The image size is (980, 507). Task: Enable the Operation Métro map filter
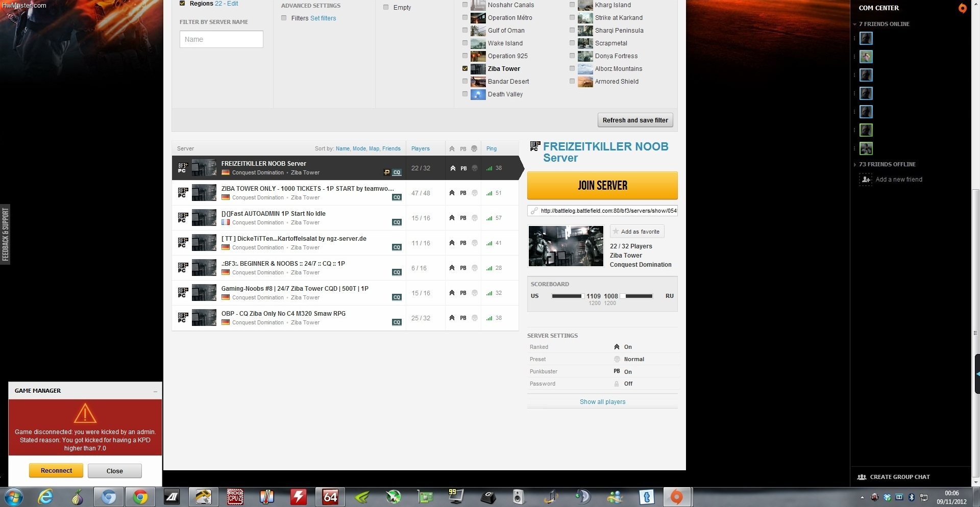[x=465, y=17]
